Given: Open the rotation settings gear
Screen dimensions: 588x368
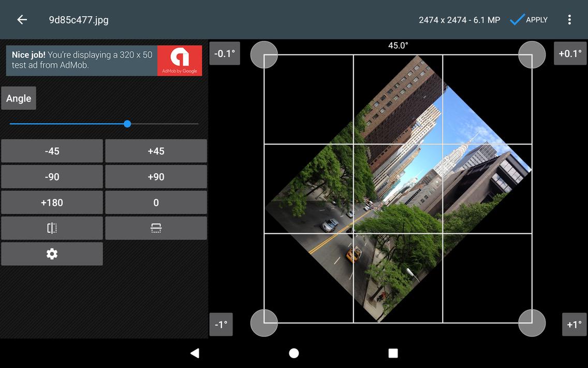Looking at the screenshot, I should click(52, 254).
